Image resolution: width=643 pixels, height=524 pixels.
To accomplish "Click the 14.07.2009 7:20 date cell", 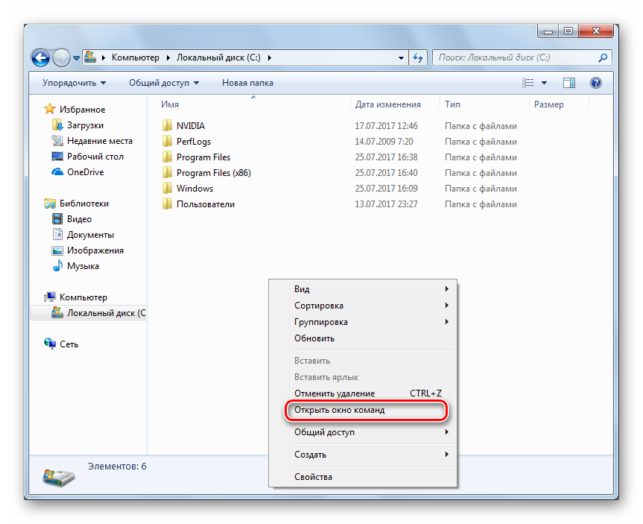I will [x=384, y=141].
